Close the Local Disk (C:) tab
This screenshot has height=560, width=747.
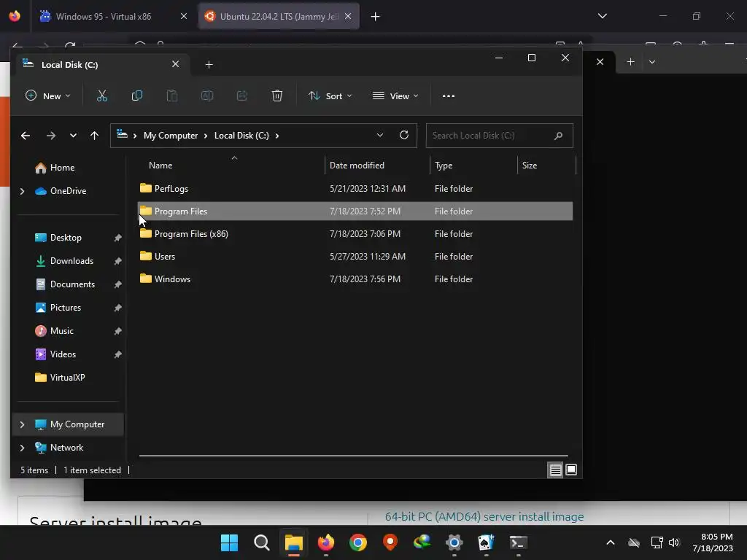pos(175,64)
